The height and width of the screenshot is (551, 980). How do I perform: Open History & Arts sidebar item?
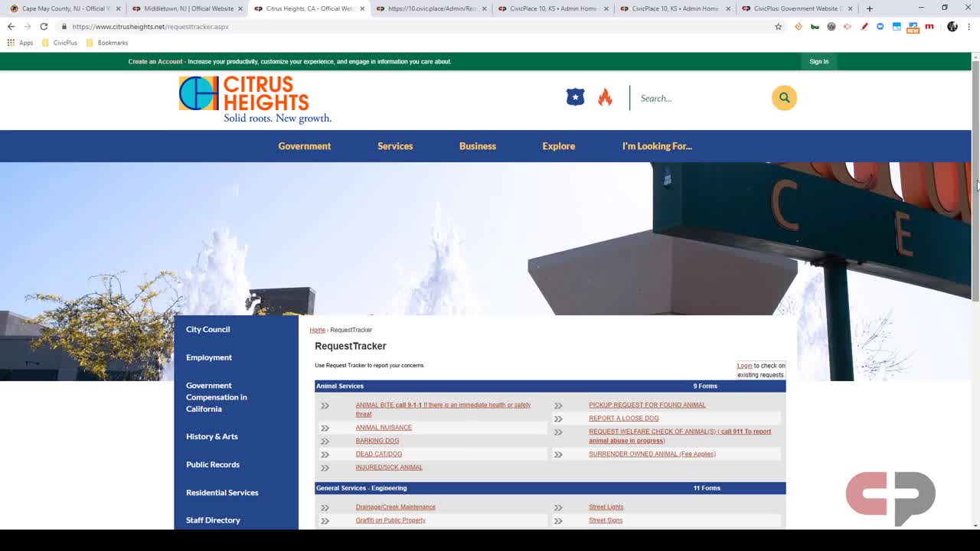212,436
